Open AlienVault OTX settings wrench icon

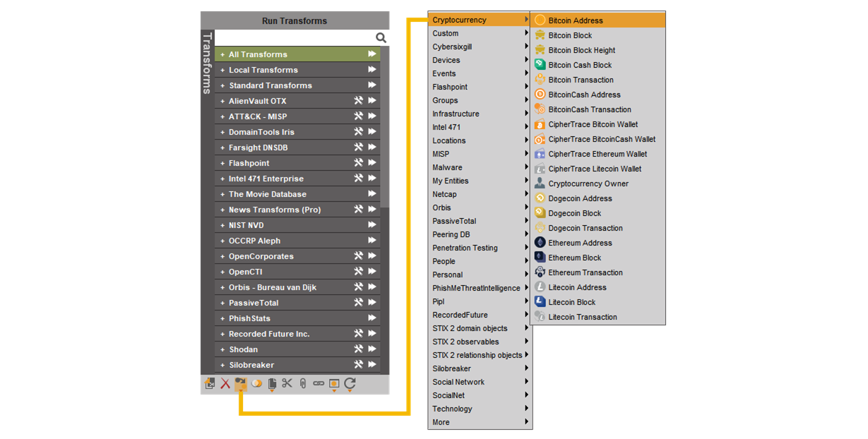pyautogui.click(x=358, y=101)
